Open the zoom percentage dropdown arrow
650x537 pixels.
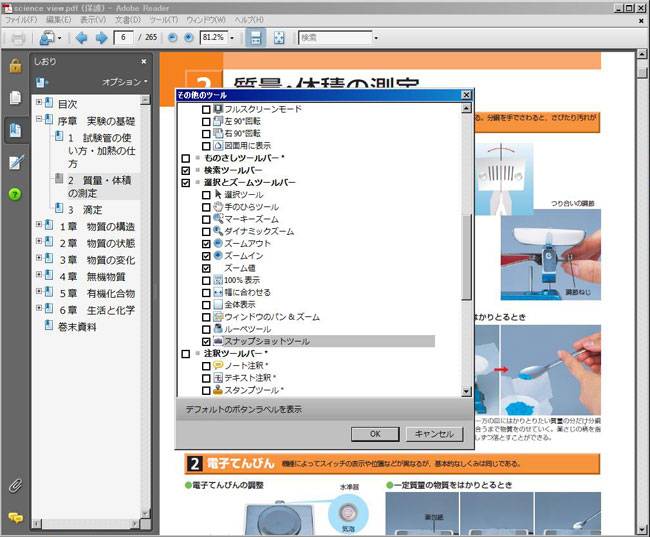pyautogui.click(x=232, y=38)
